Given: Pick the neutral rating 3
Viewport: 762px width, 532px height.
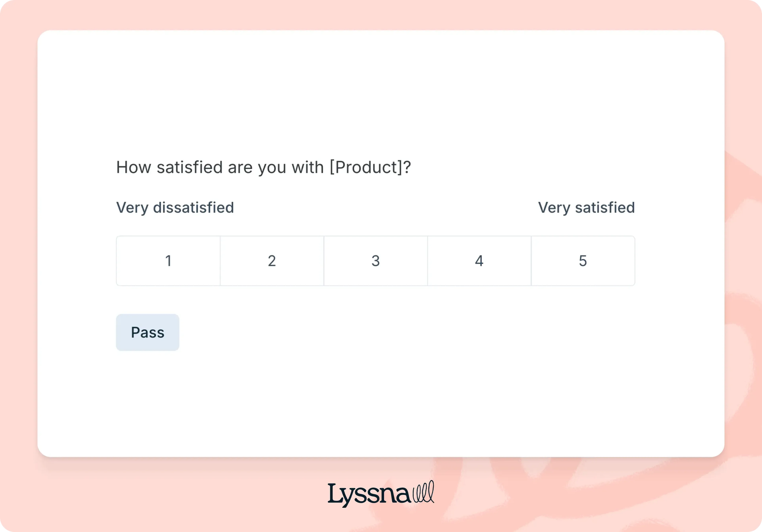Looking at the screenshot, I should point(375,261).
